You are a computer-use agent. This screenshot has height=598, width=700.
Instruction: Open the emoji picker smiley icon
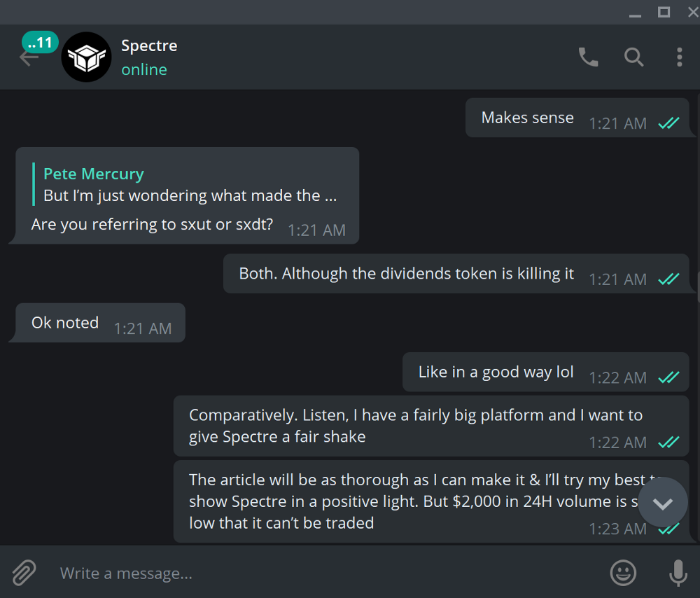point(623,573)
